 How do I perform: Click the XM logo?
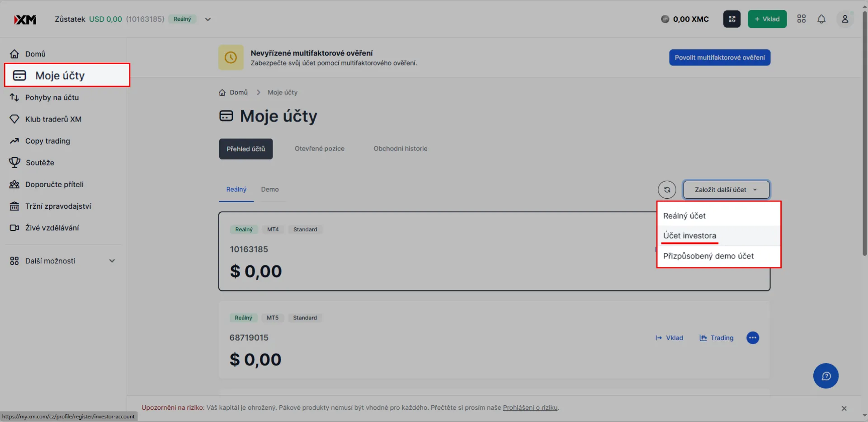tap(25, 19)
